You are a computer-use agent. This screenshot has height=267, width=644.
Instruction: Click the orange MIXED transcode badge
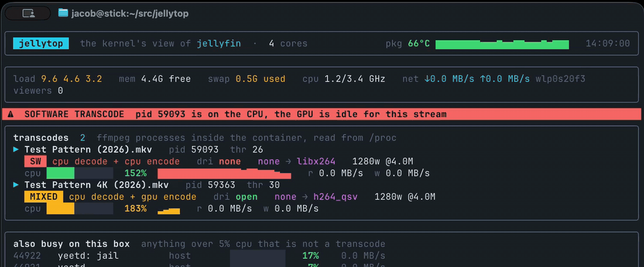tap(44, 197)
